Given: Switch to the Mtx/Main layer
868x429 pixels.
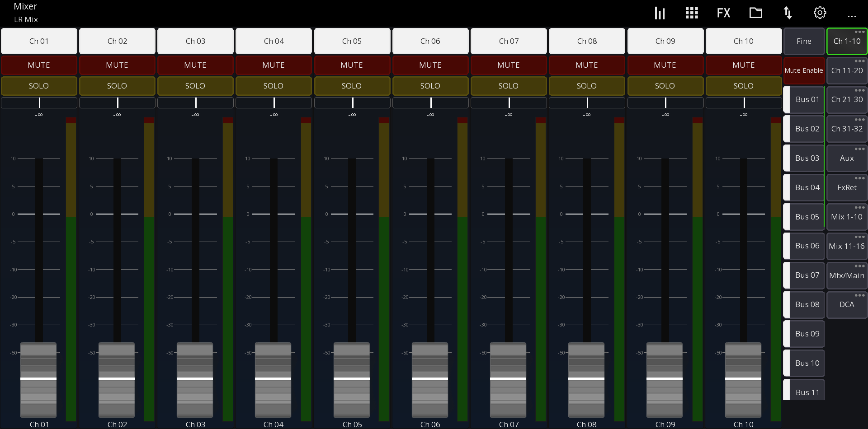Looking at the screenshot, I should point(846,275).
